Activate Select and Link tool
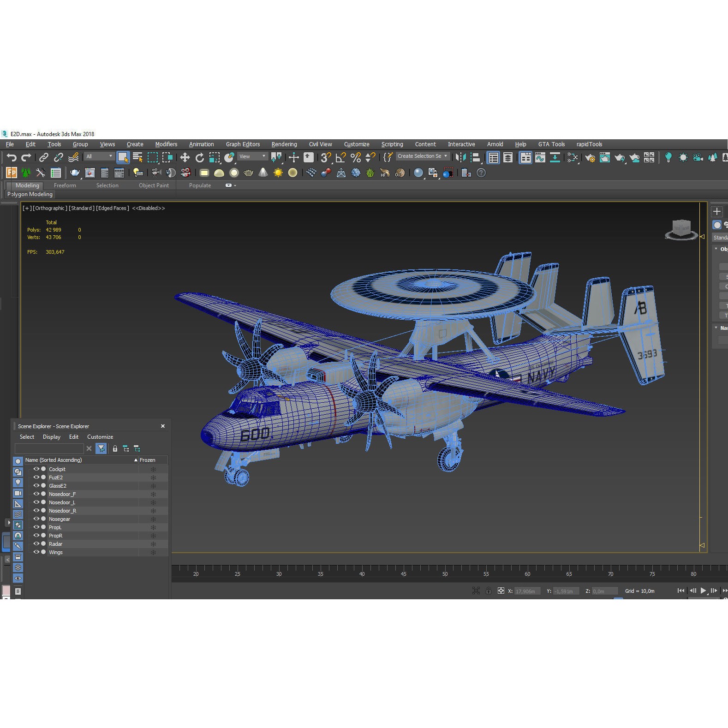The height and width of the screenshot is (728, 728). pyautogui.click(x=43, y=158)
